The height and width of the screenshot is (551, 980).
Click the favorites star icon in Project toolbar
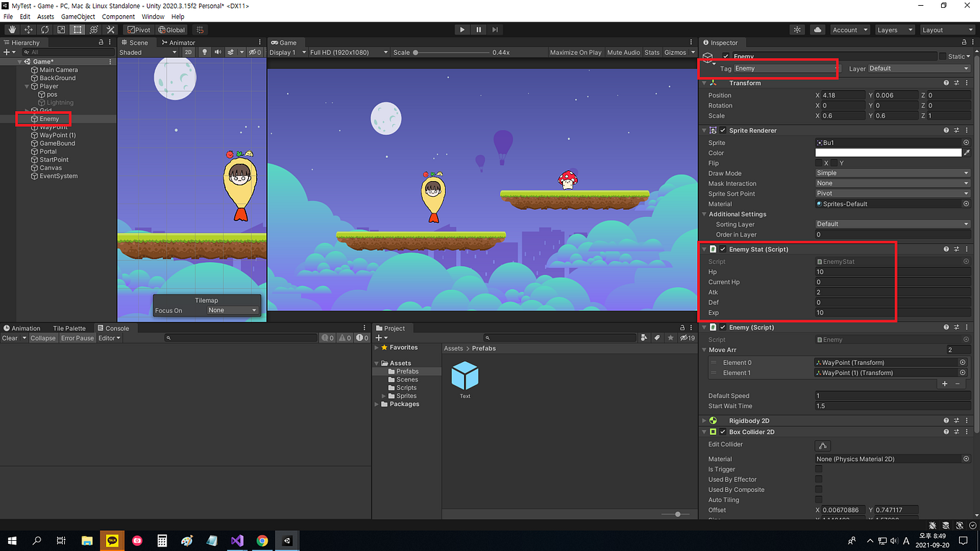(x=671, y=338)
